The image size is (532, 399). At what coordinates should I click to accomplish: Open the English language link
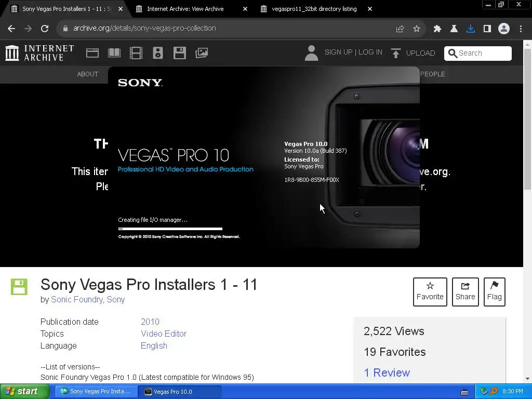click(154, 345)
